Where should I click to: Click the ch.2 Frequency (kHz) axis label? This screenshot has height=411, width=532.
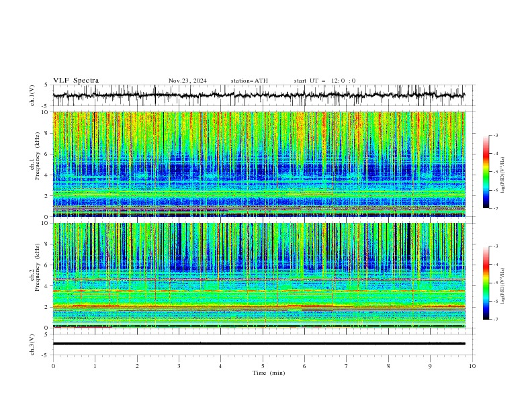[36, 267]
